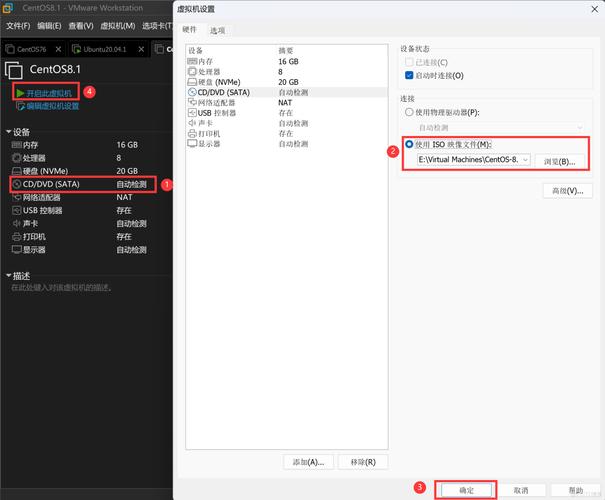Click the 取消 cancel button
This screenshot has height=500, width=605.
[521, 490]
